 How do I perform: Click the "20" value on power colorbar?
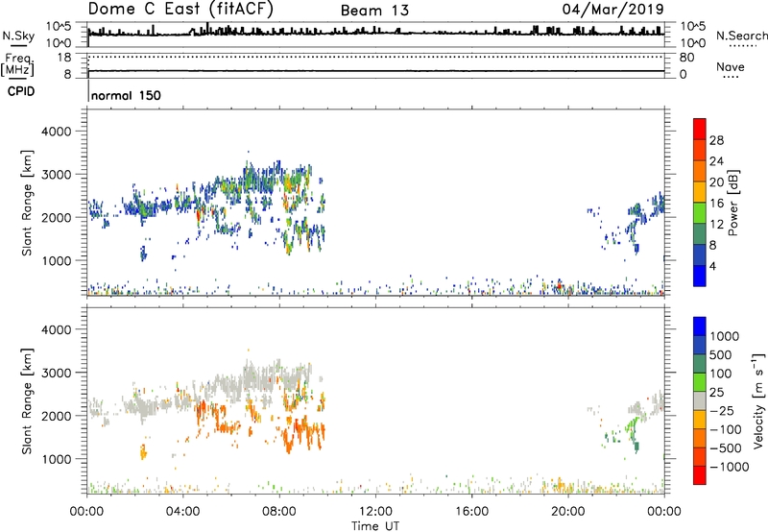pos(716,182)
